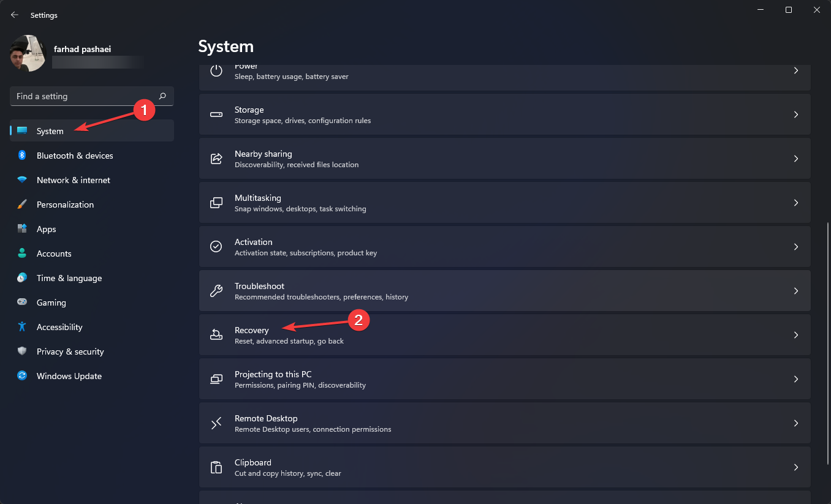Expand the Storage chevron arrow
This screenshot has height=504, width=831.
pyautogui.click(x=796, y=115)
